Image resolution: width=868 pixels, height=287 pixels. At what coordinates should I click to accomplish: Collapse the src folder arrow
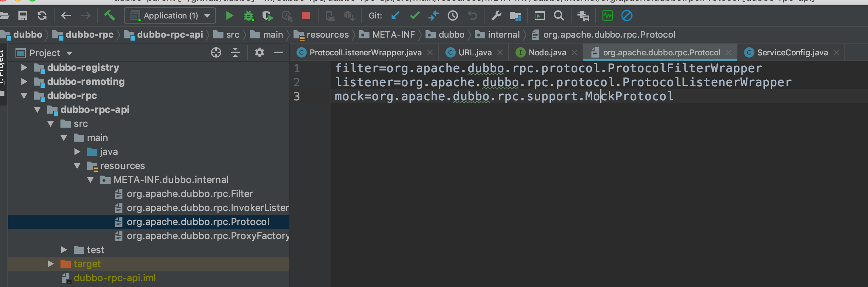[x=51, y=124]
